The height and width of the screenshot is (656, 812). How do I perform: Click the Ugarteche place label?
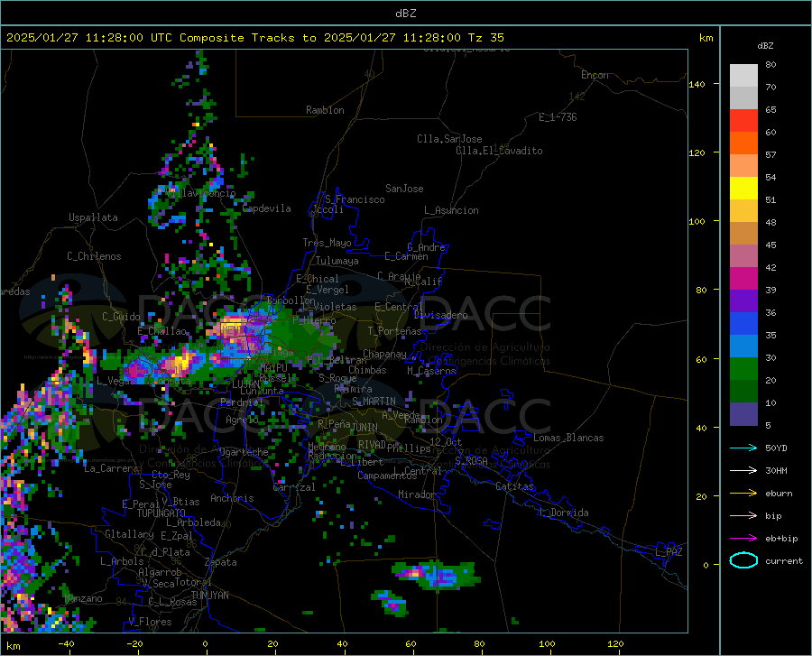pyautogui.click(x=244, y=452)
